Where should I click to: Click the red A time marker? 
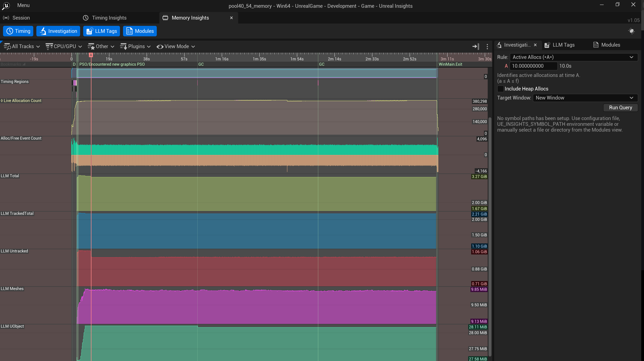click(x=91, y=55)
